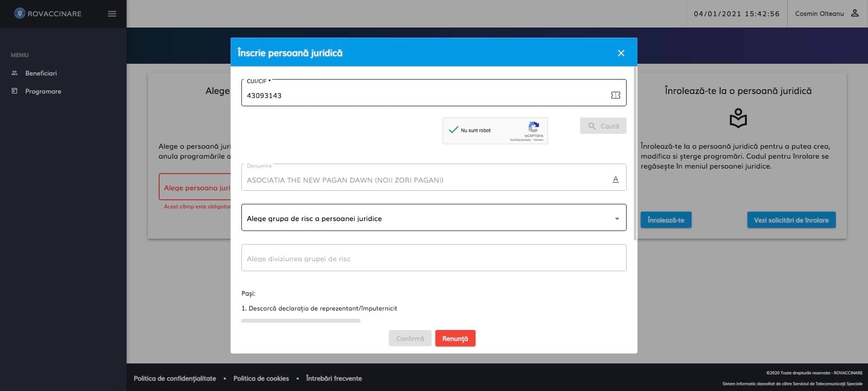Click the Confirmă button
Viewport: 868px width, 391px height.
click(410, 338)
